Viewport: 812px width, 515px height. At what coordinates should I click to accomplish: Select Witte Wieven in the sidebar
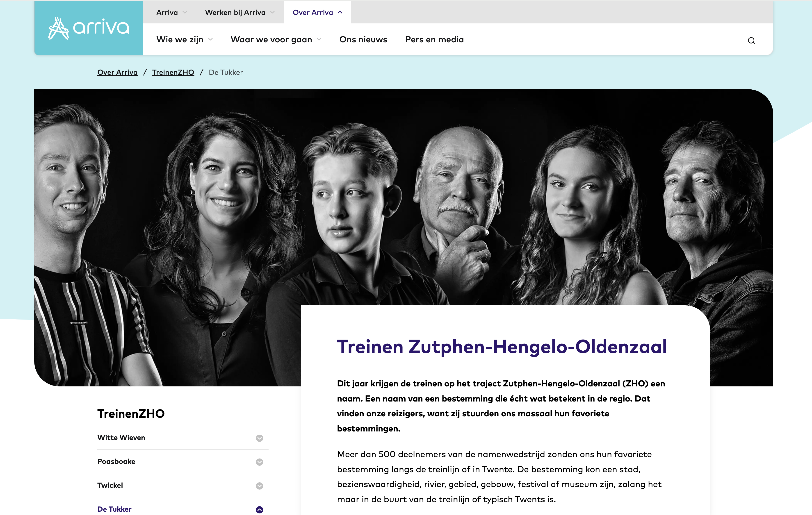pos(121,438)
